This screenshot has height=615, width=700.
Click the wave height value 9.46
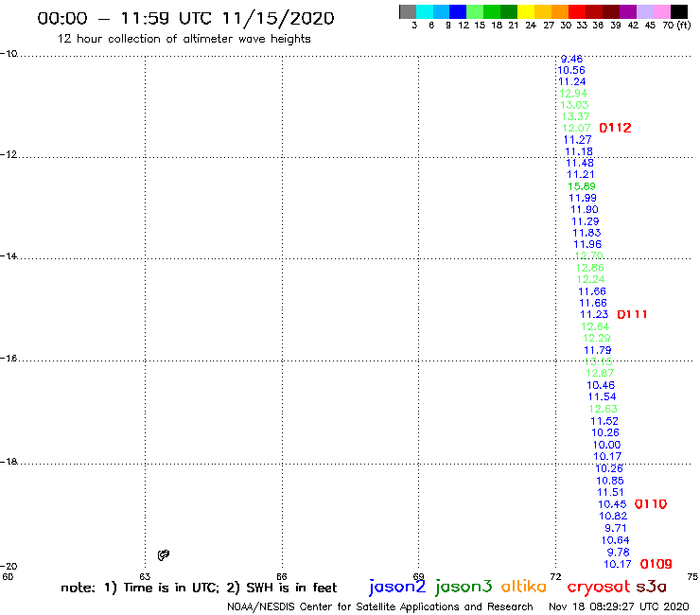[571, 59]
